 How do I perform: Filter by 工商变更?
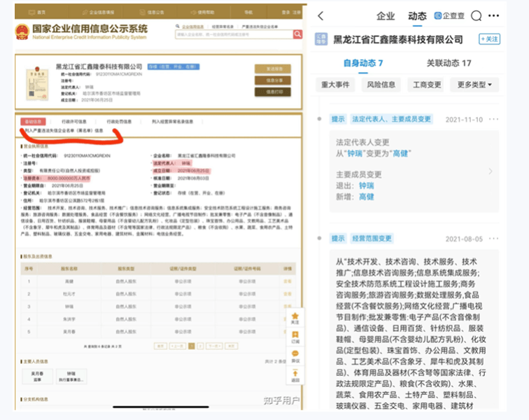coord(427,85)
